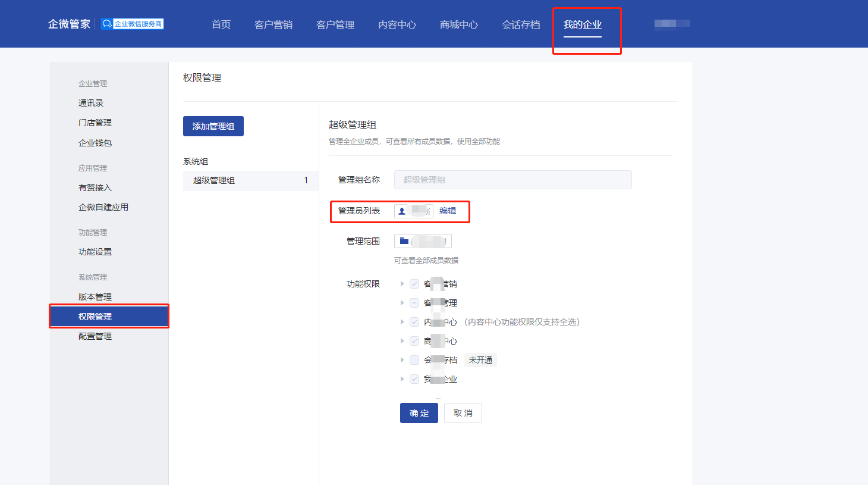
Task: Open 配置管理 in the sidebar
Action: [95, 336]
